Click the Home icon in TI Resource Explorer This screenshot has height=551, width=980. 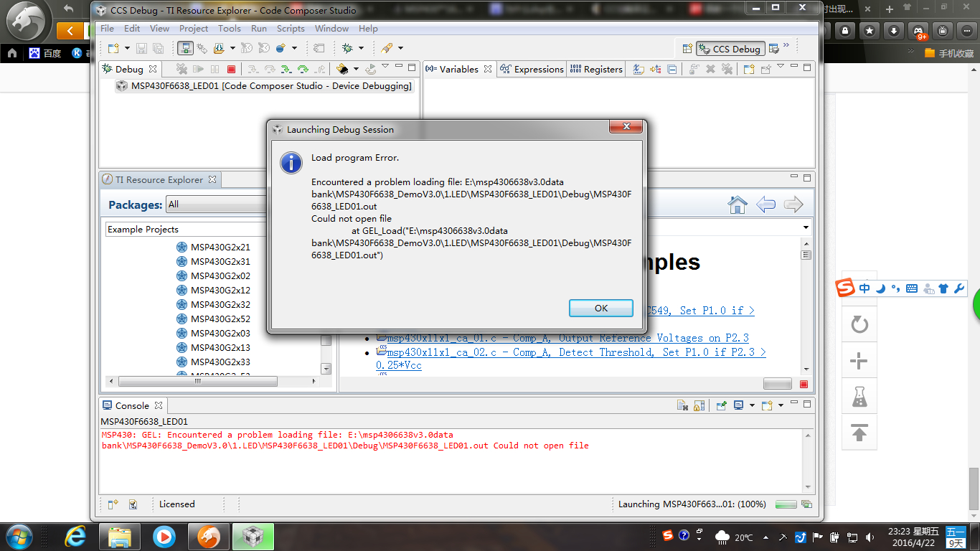coord(738,204)
